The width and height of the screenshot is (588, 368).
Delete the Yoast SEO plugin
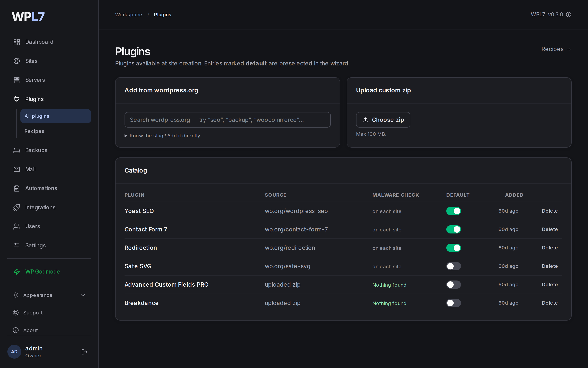(x=550, y=211)
